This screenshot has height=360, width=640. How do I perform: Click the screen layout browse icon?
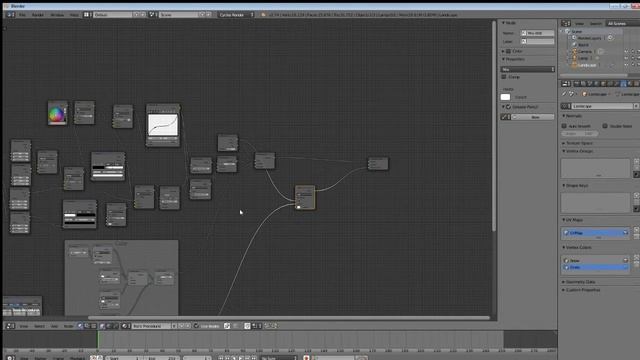click(88, 15)
